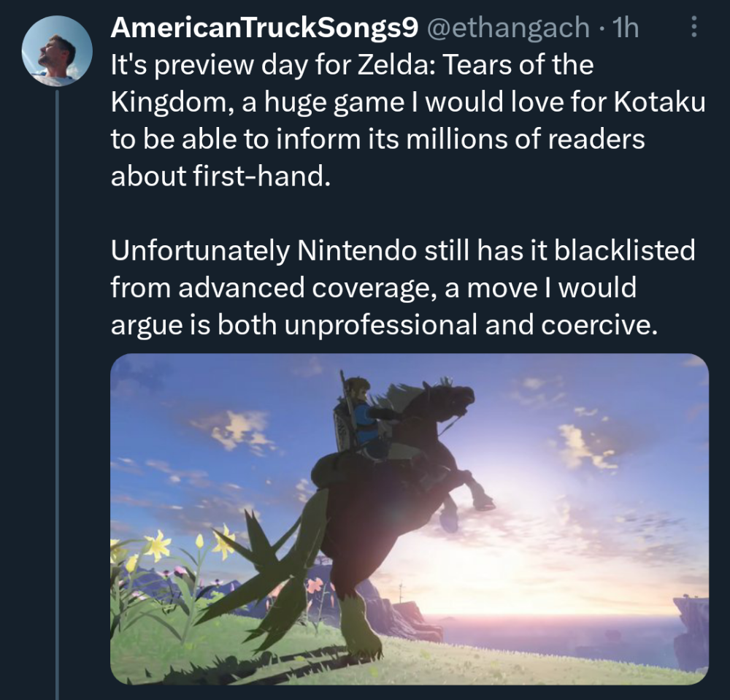
Task: Open the AmericanTruckSongs9 display name link
Action: click(264, 28)
